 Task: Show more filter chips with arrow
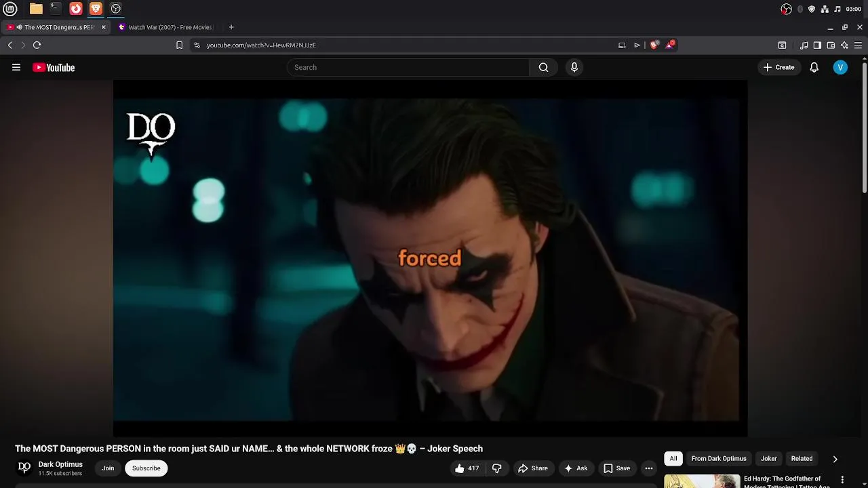click(x=835, y=459)
